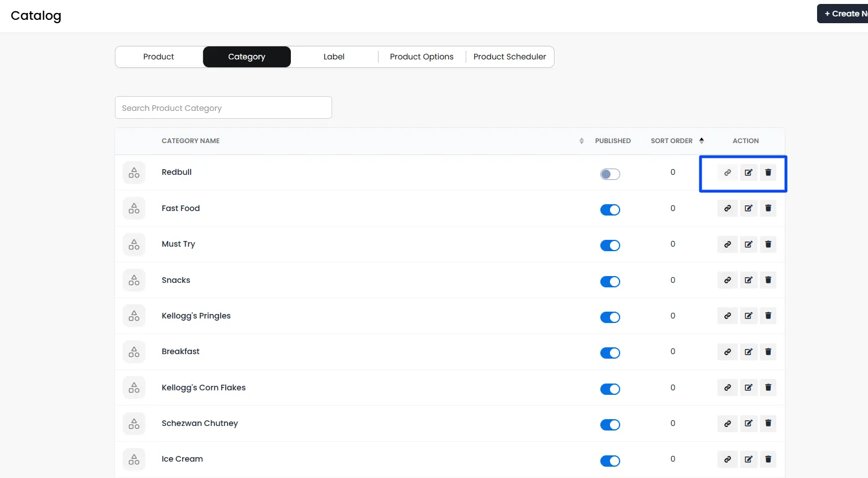Screen dimensions: 868x478
Task: Switch to the Product tab
Action: point(158,57)
